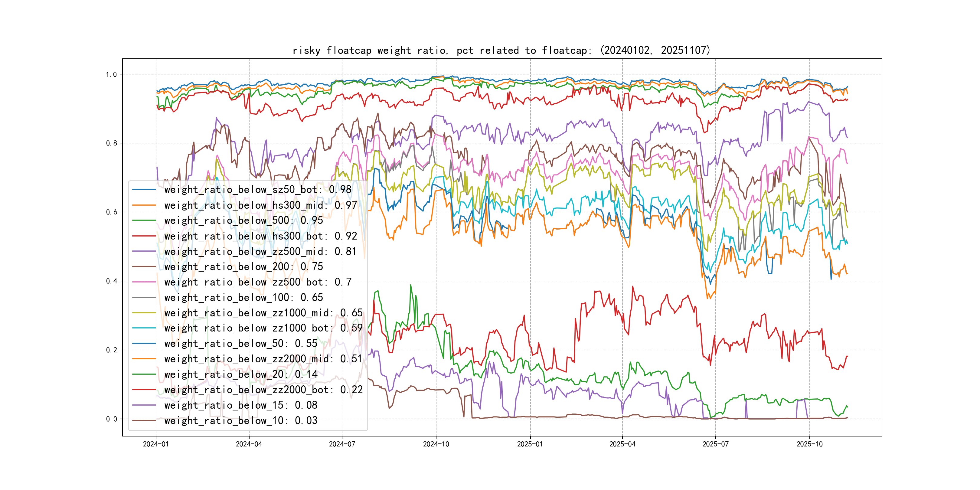Select the weight_ratio_below_hs300_bot legend entry
This screenshot has width=980, height=490.
coord(260,236)
